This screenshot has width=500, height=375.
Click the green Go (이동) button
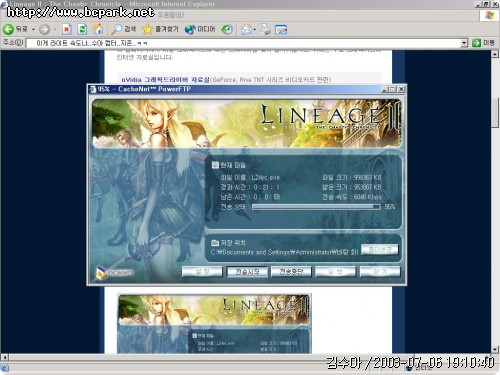483,43
